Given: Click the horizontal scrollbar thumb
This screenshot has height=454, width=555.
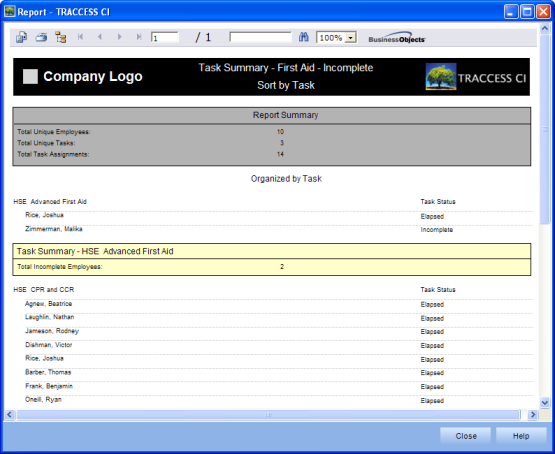Looking at the screenshot, I should [x=268, y=414].
